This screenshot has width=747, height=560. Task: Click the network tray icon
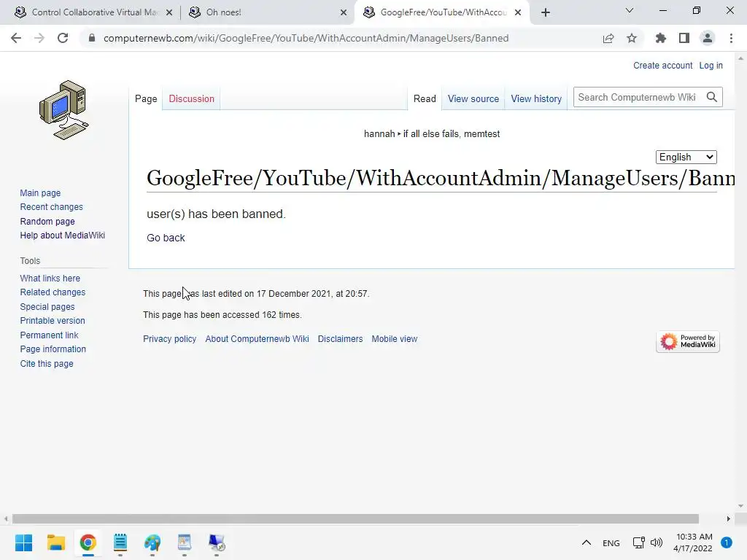[638, 542]
